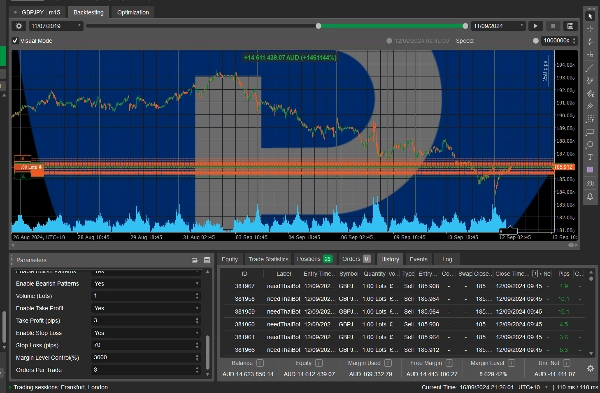This screenshot has width=600, height=393.
Task: Open backtesting settings gear icon
Action: click(x=19, y=26)
